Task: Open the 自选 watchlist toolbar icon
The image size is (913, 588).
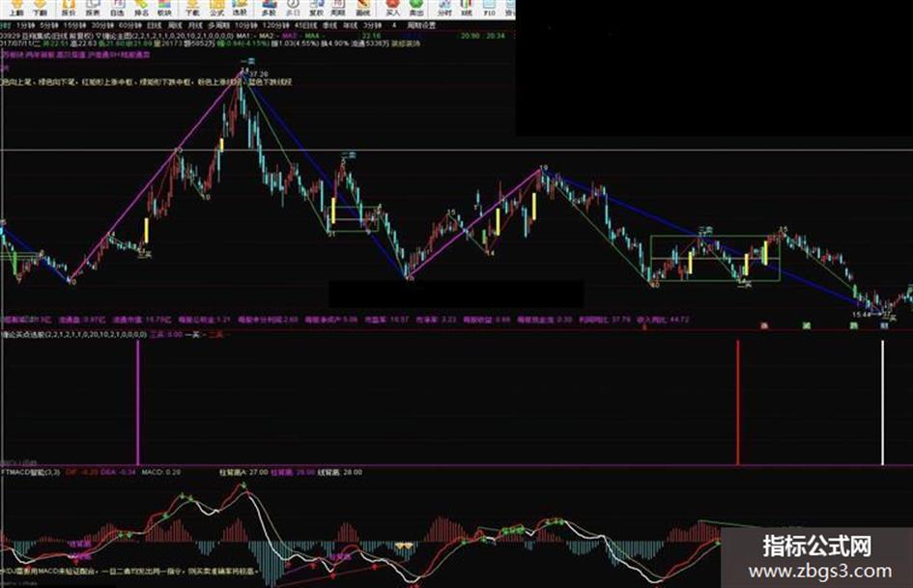Action: (117, 8)
